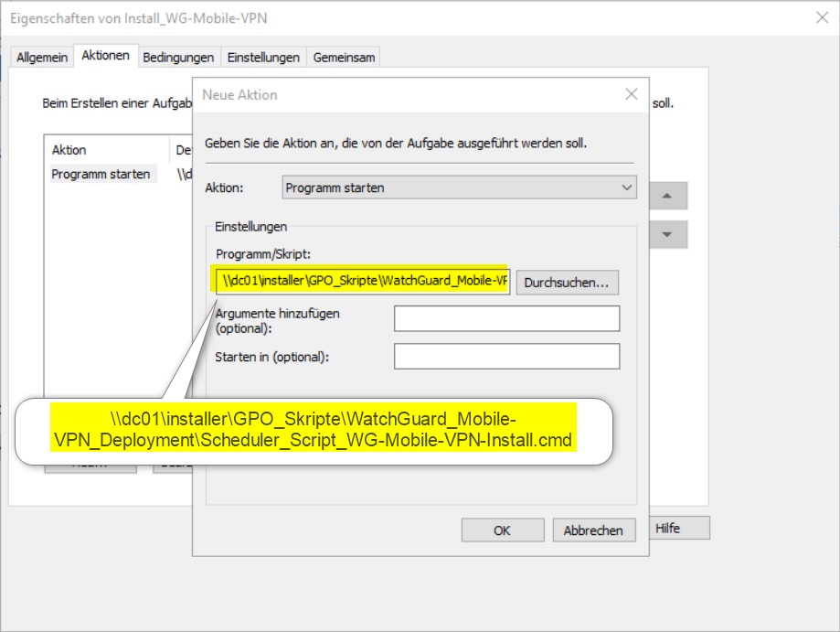Close the Neue Aktion dialog

click(x=631, y=95)
